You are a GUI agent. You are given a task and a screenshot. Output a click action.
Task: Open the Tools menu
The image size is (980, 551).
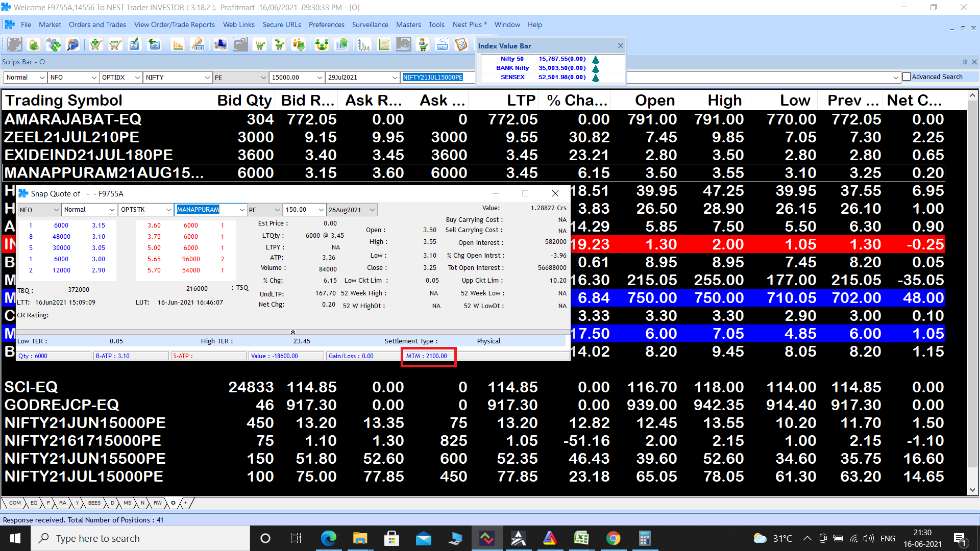(x=436, y=24)
